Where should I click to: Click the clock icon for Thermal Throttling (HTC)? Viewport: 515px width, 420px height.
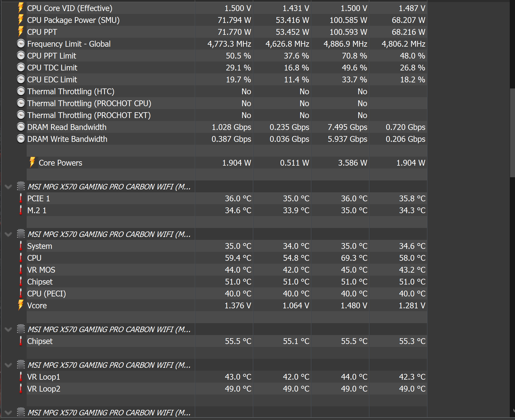click(x=21, y=91)
